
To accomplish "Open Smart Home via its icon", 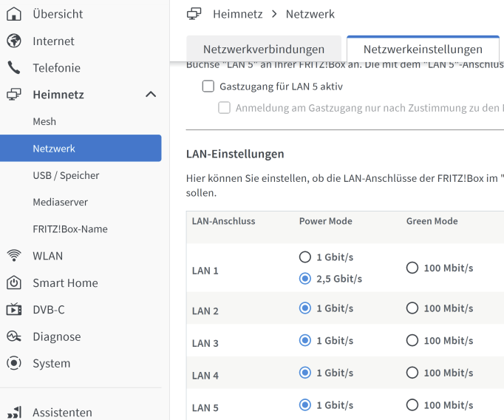I will pos(13,283).
